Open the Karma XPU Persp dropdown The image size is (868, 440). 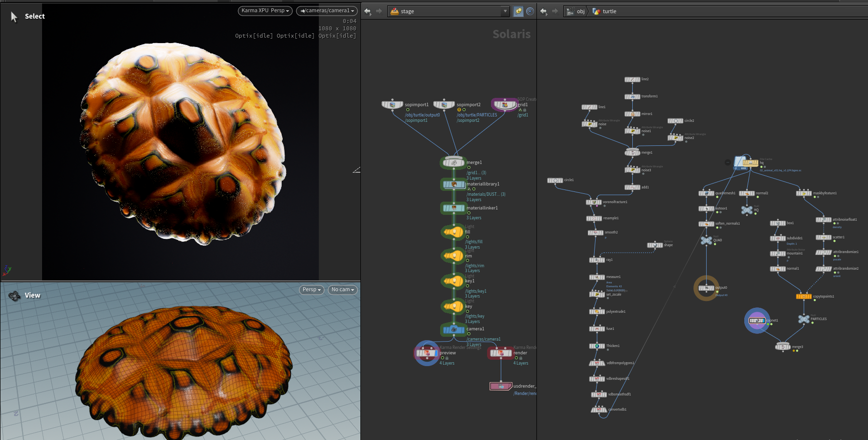click(265, 11)
